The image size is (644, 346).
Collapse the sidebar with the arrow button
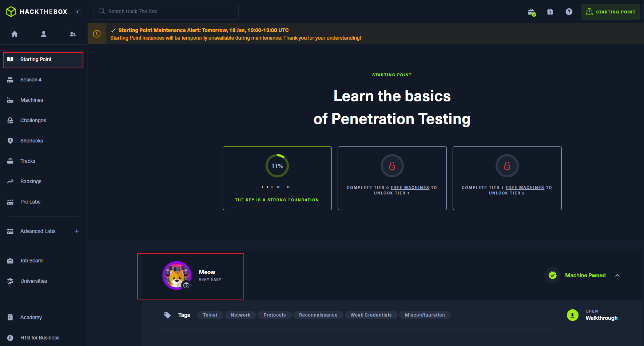coord(77,12)
